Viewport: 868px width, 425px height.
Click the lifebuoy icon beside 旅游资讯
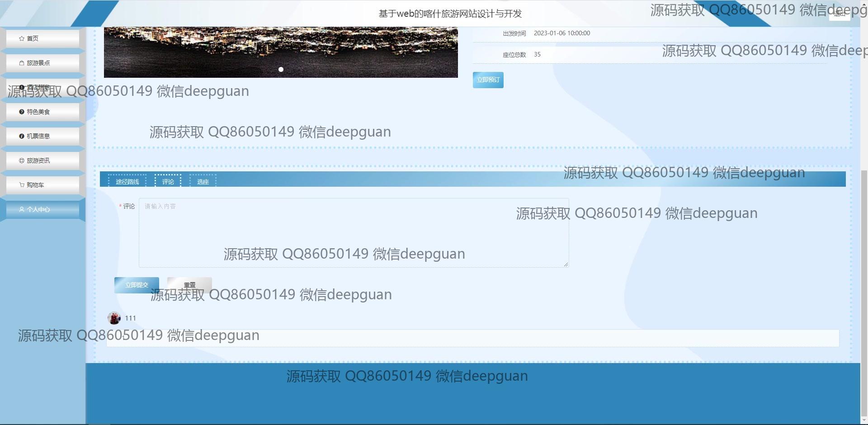click(x=21, y=161)
